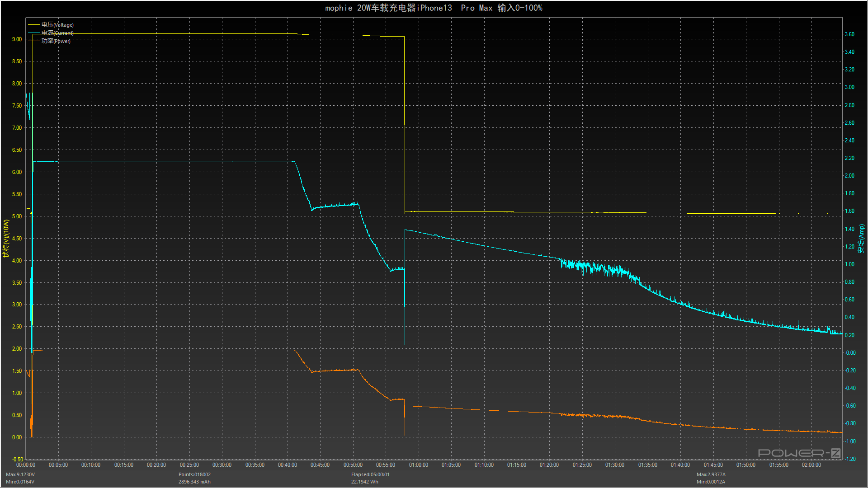868x488 pixels.
Task: Click the Min:0.0012A status value
Action: [x=711, y=482]
